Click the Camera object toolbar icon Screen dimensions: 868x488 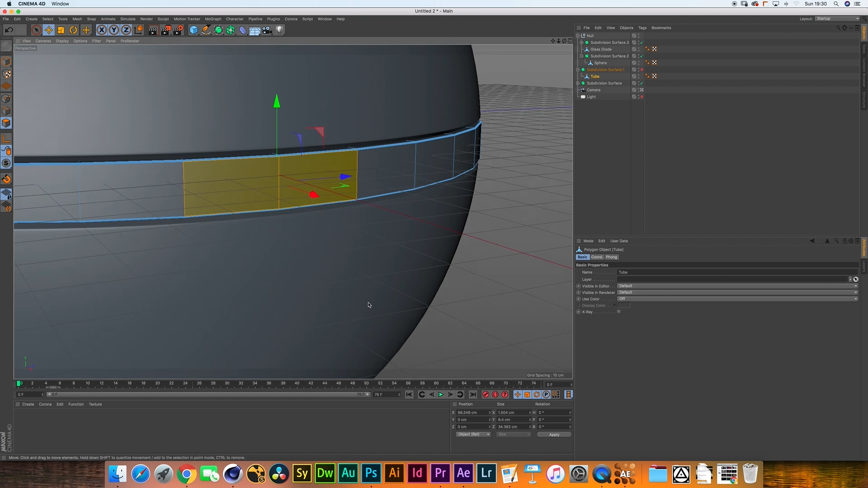(267, 30)
